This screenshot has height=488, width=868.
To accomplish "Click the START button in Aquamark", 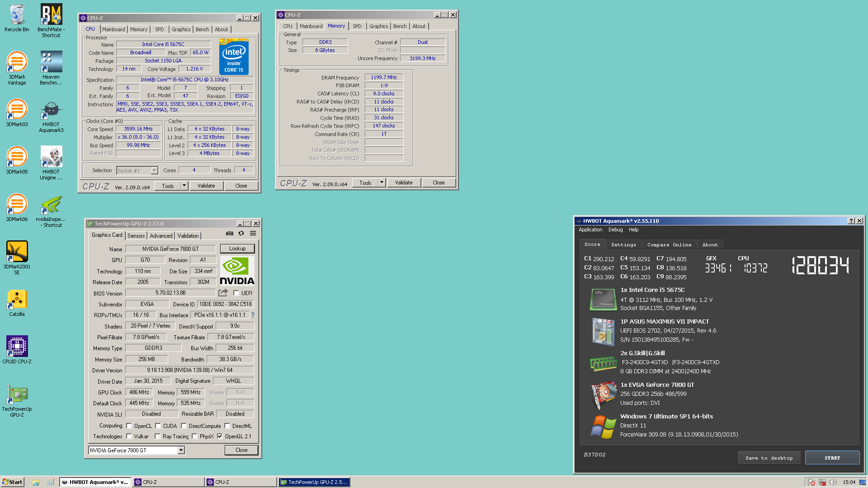I will click(x=832, y=458).
